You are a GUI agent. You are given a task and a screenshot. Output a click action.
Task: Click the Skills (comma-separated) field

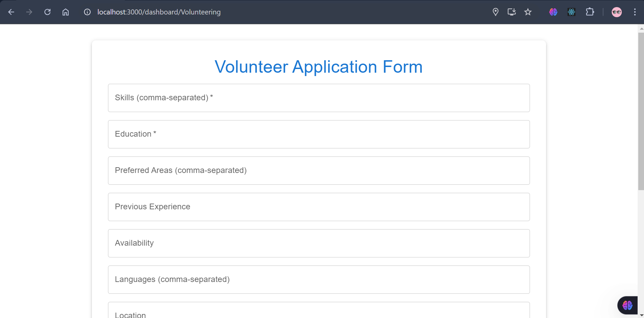[319, 98]
